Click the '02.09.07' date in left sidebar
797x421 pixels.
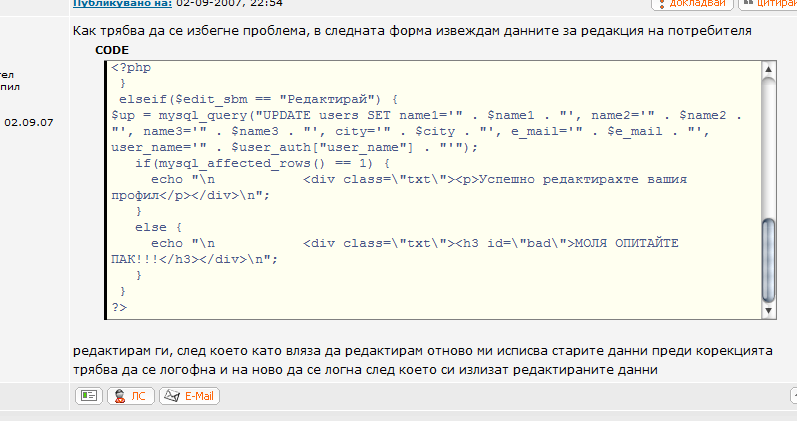tap(28, 123)
